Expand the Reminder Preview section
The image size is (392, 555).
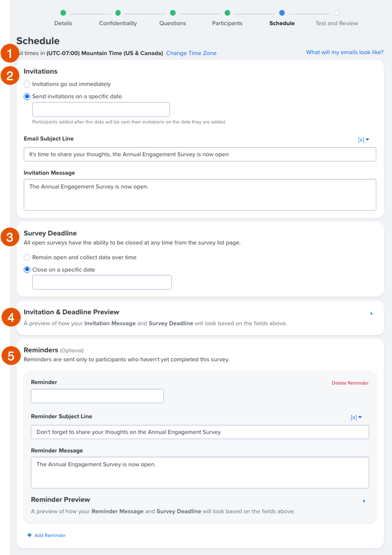click(x=364, y=501)
